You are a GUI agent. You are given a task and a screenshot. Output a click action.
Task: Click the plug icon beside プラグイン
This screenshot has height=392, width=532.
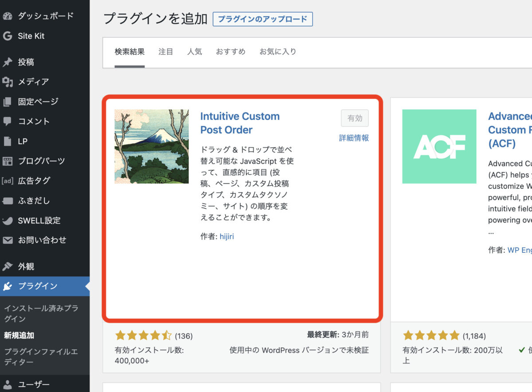click(7, 286)
